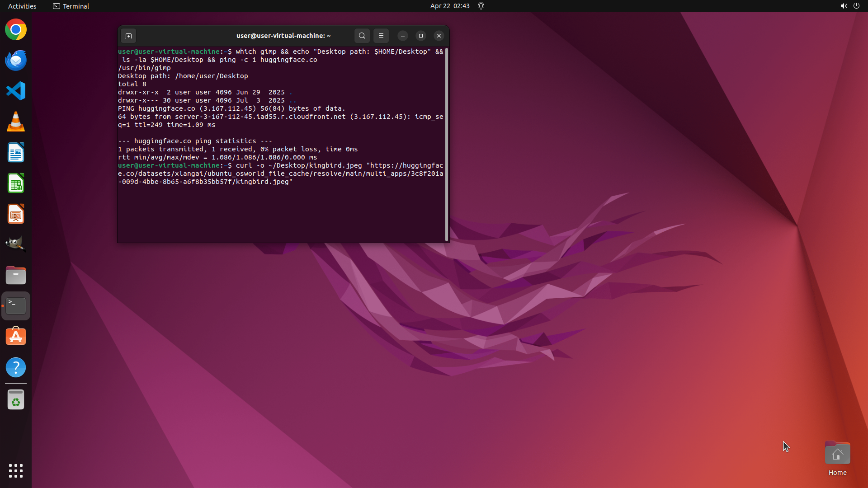Open Thunderbird mail from the dock
This screenshot has height=488, width=868.
(x=16, y=61)
